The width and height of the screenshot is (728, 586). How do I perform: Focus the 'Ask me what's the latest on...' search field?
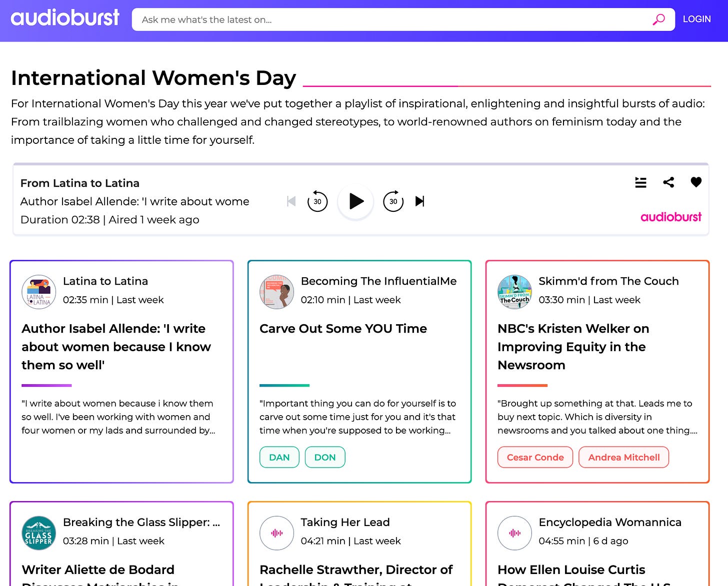click(x=403, y=19)
